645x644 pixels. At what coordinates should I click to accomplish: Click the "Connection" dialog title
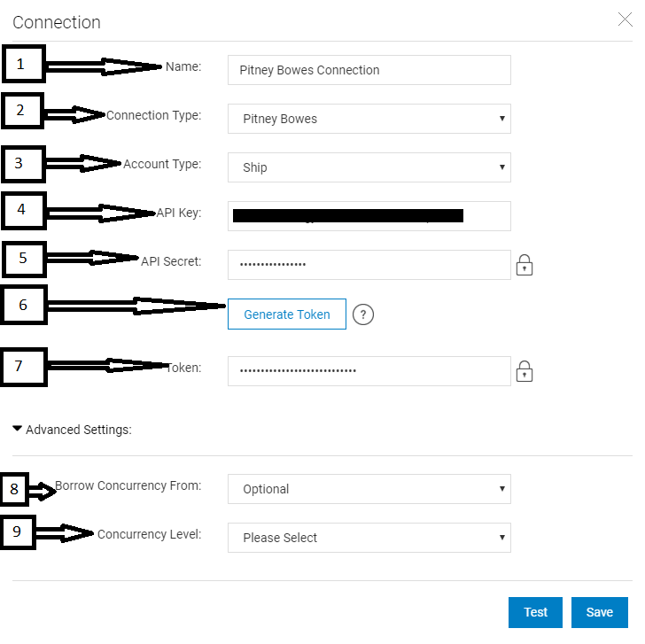(57, 22)
